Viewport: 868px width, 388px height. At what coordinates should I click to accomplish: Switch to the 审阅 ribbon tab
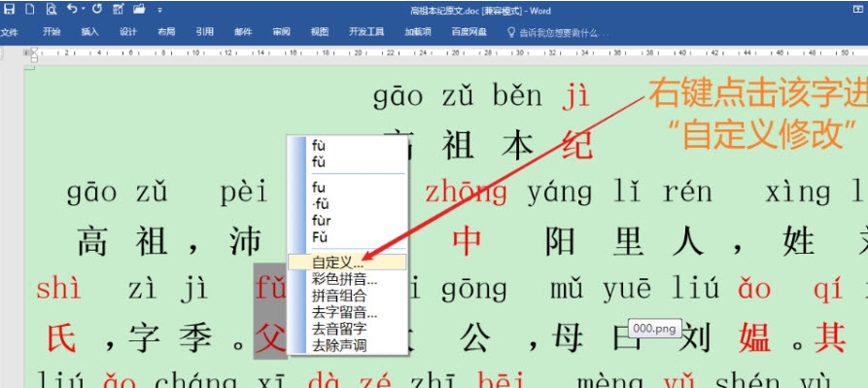coord(281,32)
